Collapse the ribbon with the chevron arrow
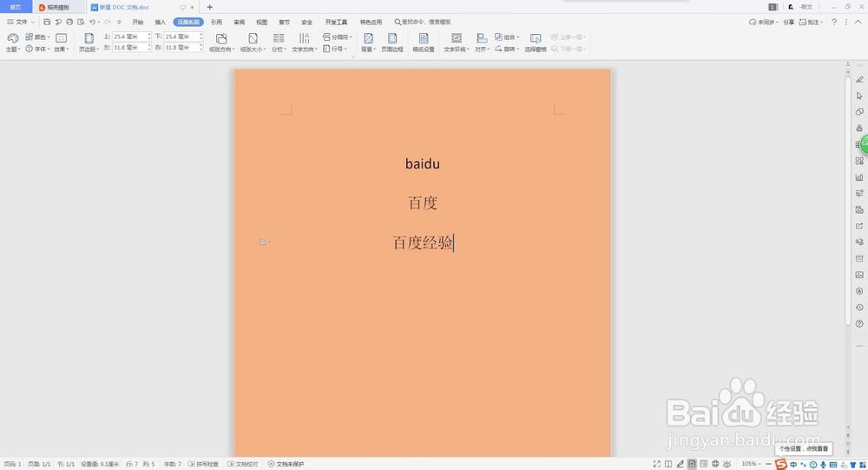 click(858, 23)
